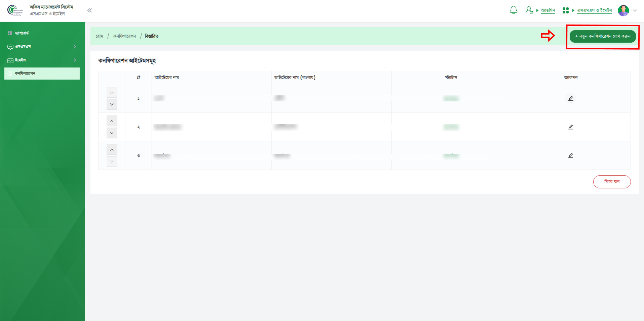Open ড্যাশবোর্ড from the sidebar
The image size is (644, 321).
[22, 33]
